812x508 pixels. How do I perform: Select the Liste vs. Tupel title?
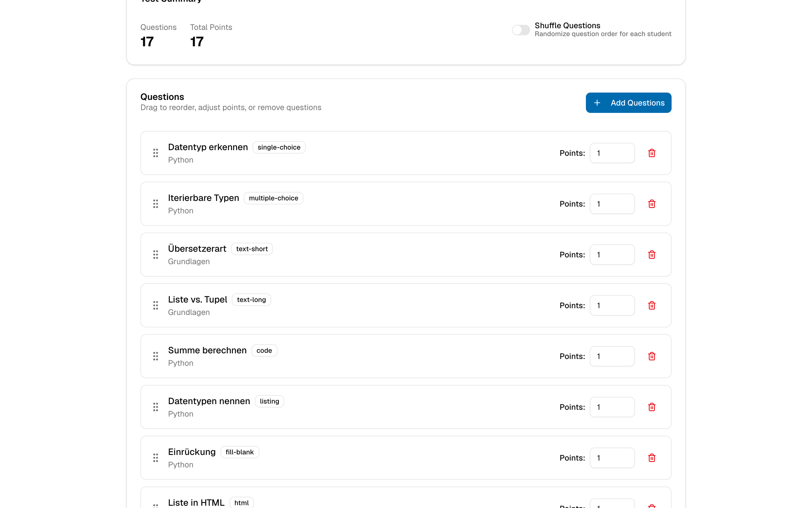click(x=198, y=299)
